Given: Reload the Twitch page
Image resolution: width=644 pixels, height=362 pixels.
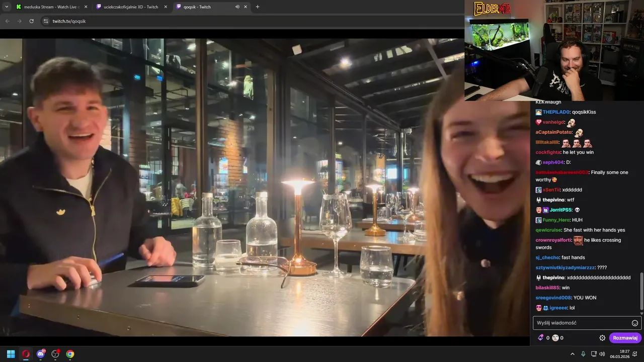Looking at the screenshot, I should coord(31,21).
